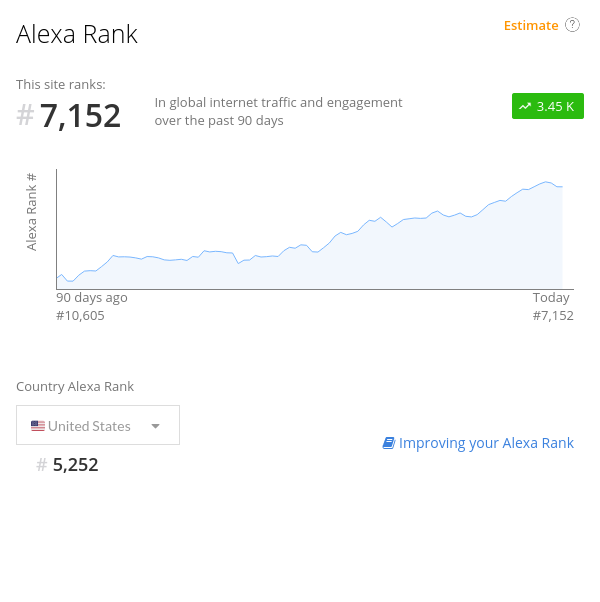Click the hash symbol before 5,252

tap(42, 465)
